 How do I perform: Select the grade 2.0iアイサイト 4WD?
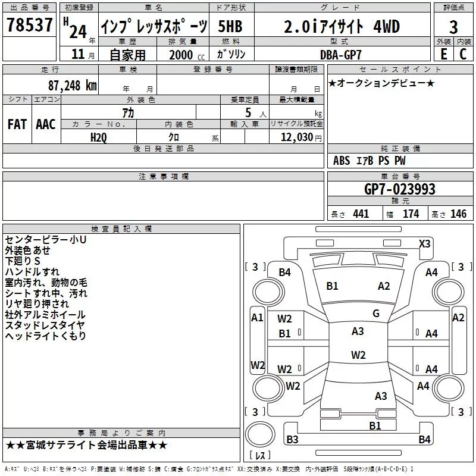tap(342, 26)
